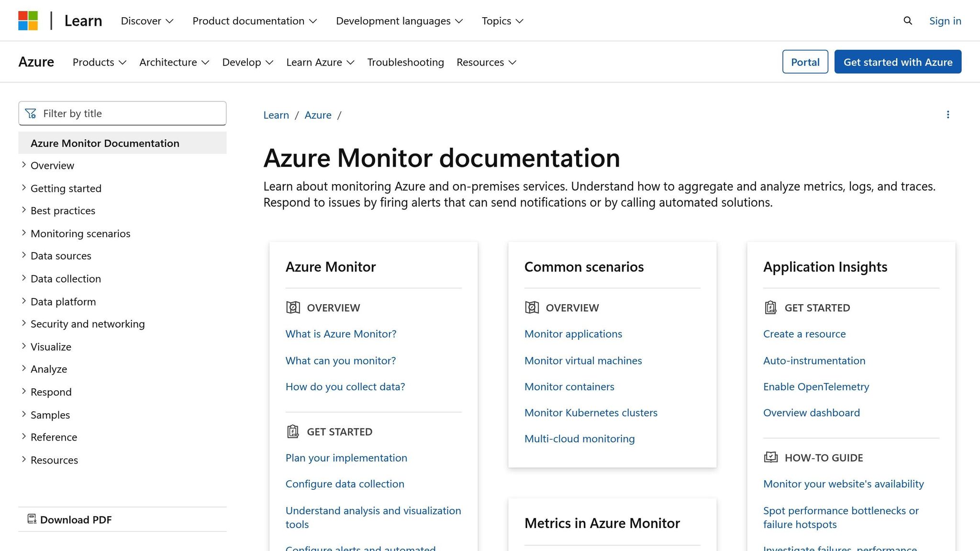The image size is (980, 551).
Task: Expand the Discover dropdown menu
Action: point(147,21)
